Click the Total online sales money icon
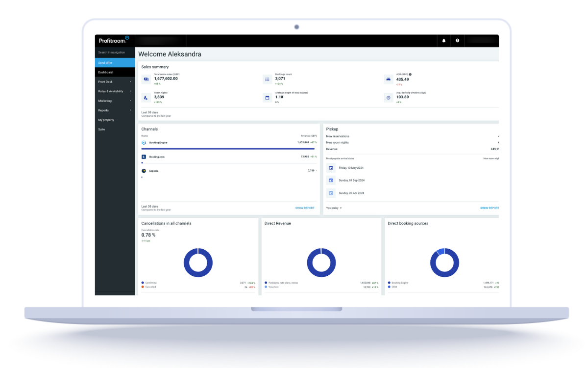Screen dimensions: 588x368 (x=146, y=79)
